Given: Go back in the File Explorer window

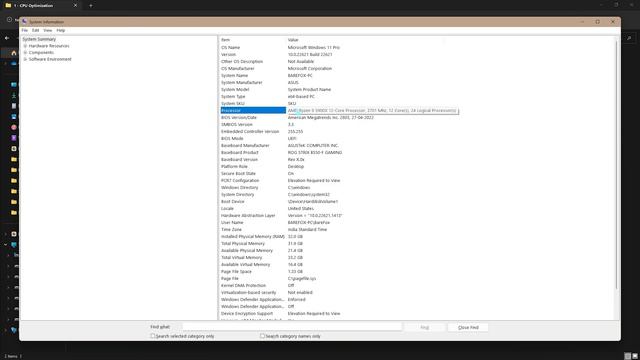Looking at the screenshot, I should [7, 38].
